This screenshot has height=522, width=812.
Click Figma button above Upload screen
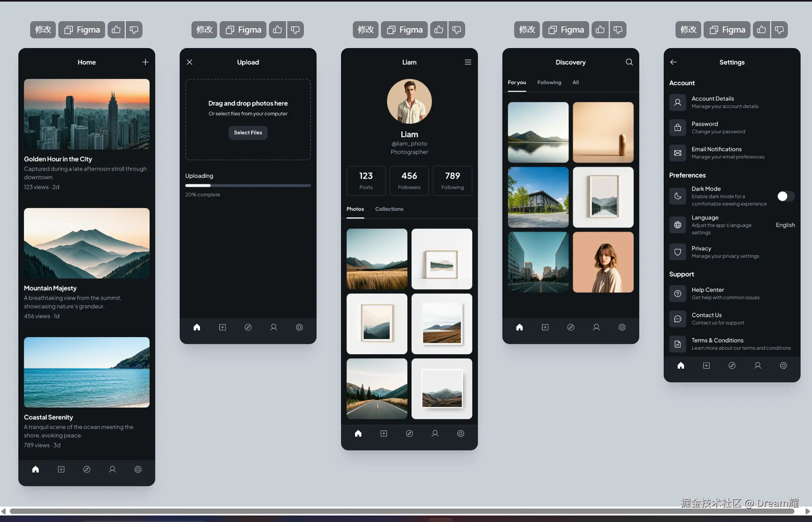point(243,30)
